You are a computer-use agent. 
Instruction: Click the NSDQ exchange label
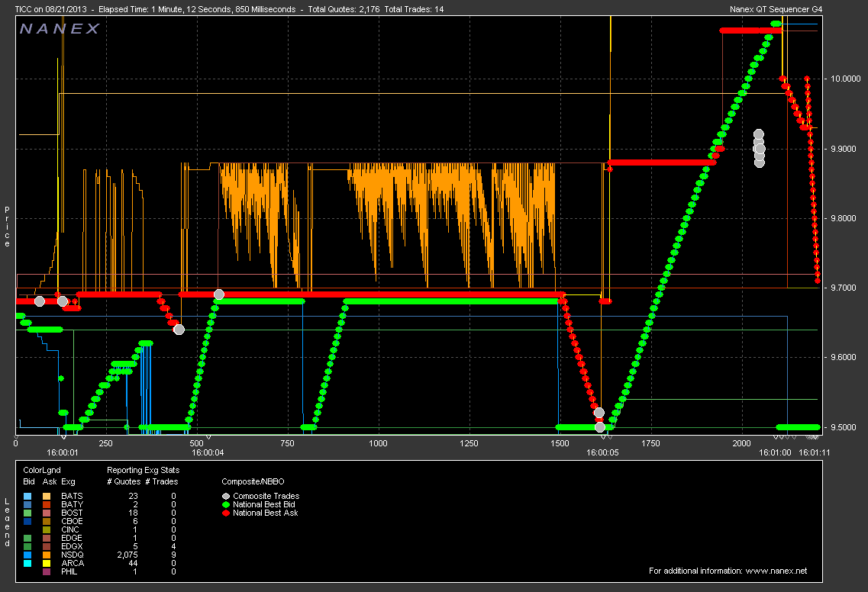click(x=73, y=555)
